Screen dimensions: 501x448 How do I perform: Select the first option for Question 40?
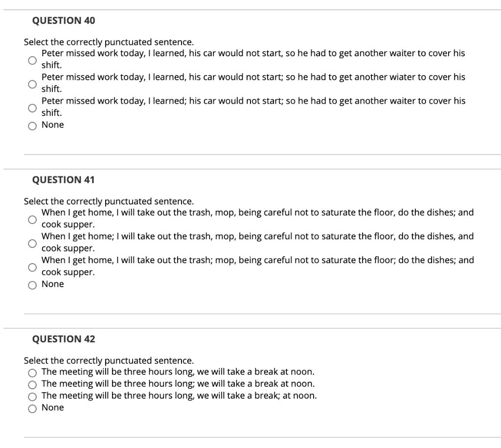[x=32, y=59]
